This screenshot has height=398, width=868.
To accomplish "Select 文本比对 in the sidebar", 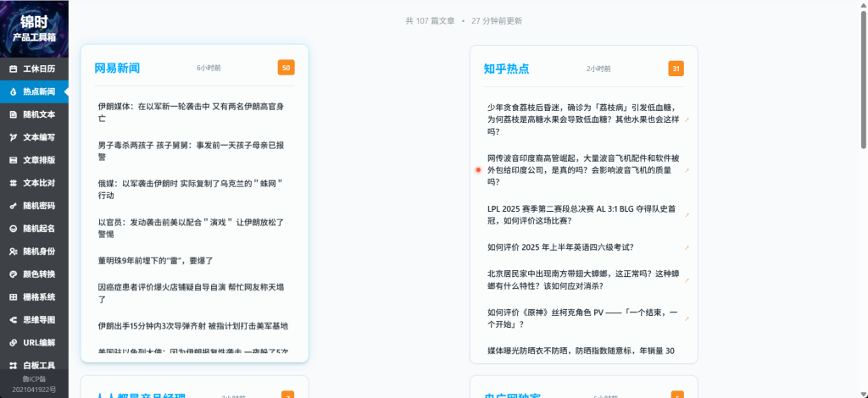I will click(34, 183).
